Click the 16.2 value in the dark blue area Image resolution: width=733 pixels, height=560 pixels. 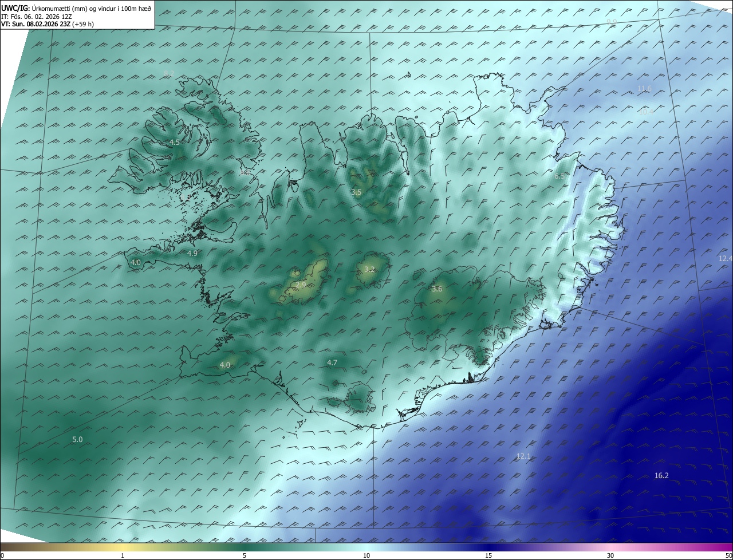click(661, 476)
